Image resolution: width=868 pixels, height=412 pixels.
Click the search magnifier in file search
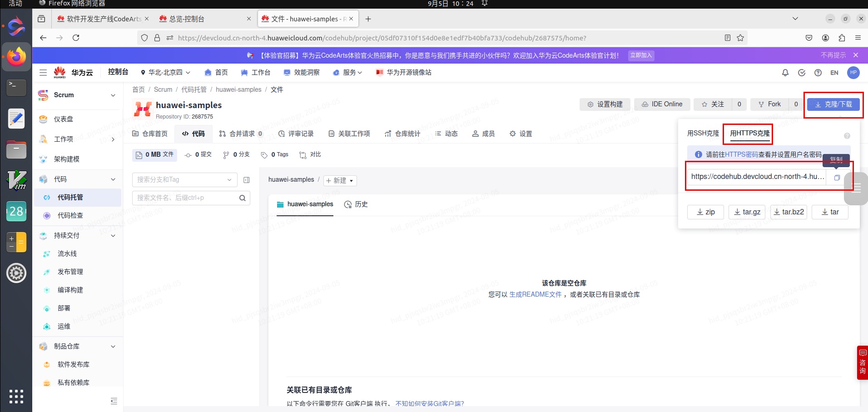[243, 198]
